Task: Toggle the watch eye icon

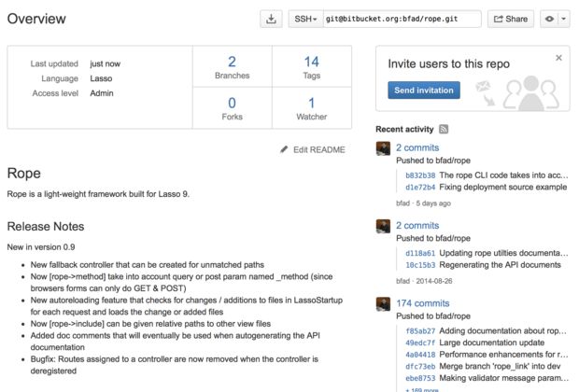Action: coord(548,19)
